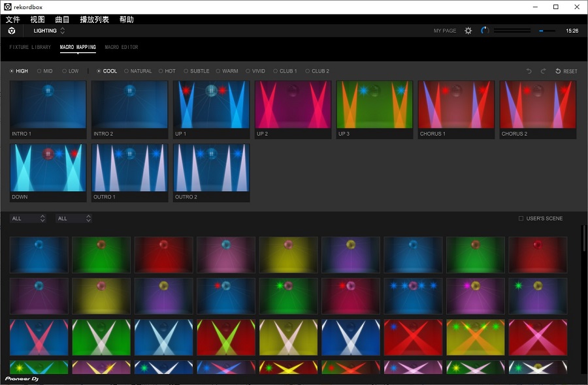The height and width of the screenshot is (385, 588).
Task: Open the 曲目 menu
Action: 62,20
